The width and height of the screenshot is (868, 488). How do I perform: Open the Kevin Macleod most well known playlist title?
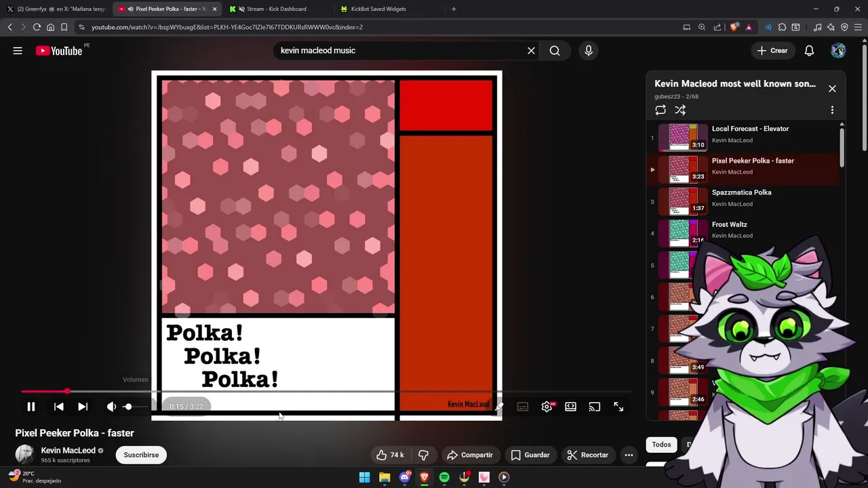735,84
